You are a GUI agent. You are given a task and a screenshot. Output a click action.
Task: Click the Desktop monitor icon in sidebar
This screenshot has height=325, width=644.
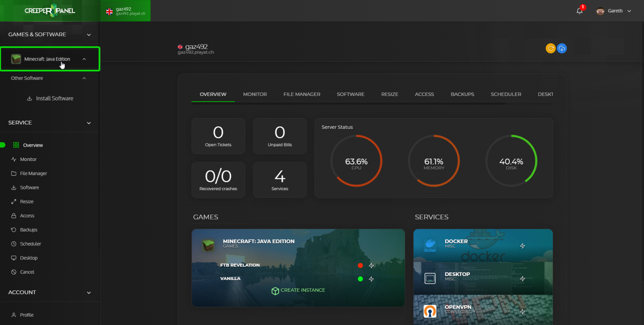[14, 258]
